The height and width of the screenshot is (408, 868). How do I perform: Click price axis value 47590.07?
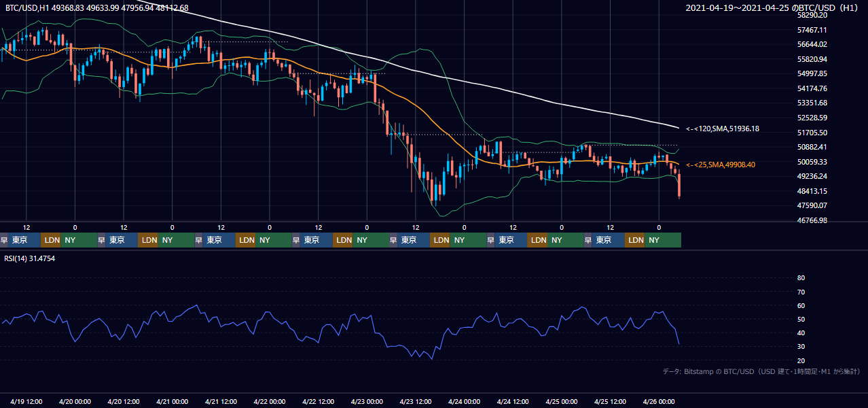[x=812, y=205]
